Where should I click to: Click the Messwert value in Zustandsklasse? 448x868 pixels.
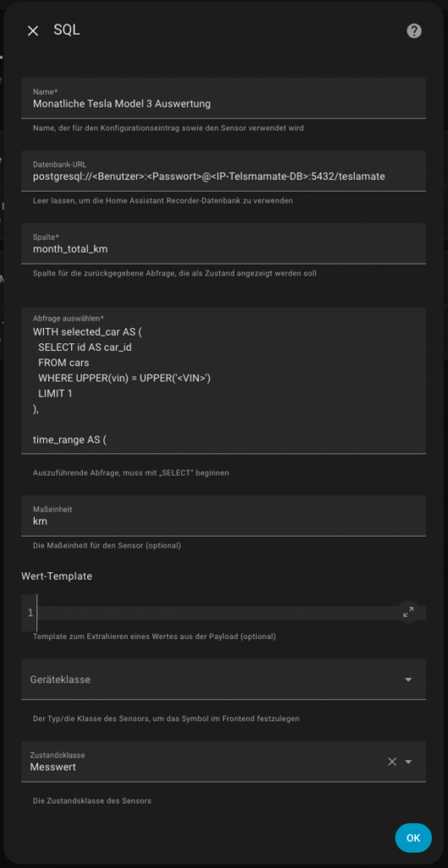(x=53, y=767)
